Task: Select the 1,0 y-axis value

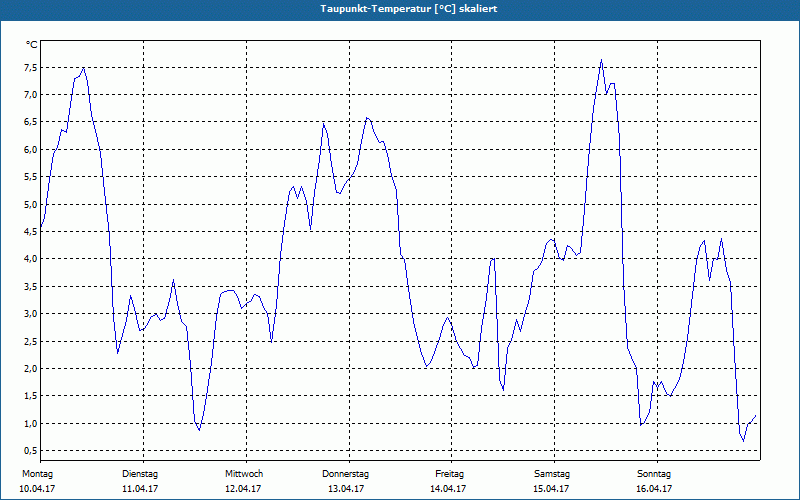Action: click(x=31, y=423)
